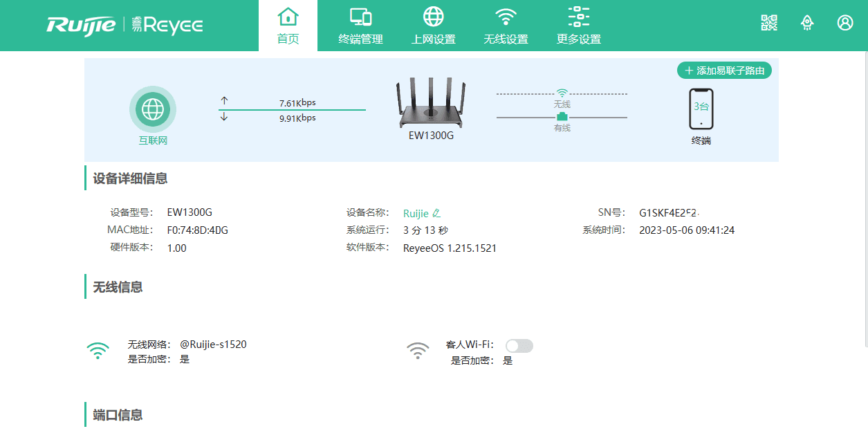Screen dimensions: 868x440
Task: Click the grey guest Wi-Fi icon
Action: pyautogui.click(x=418, y=350)
